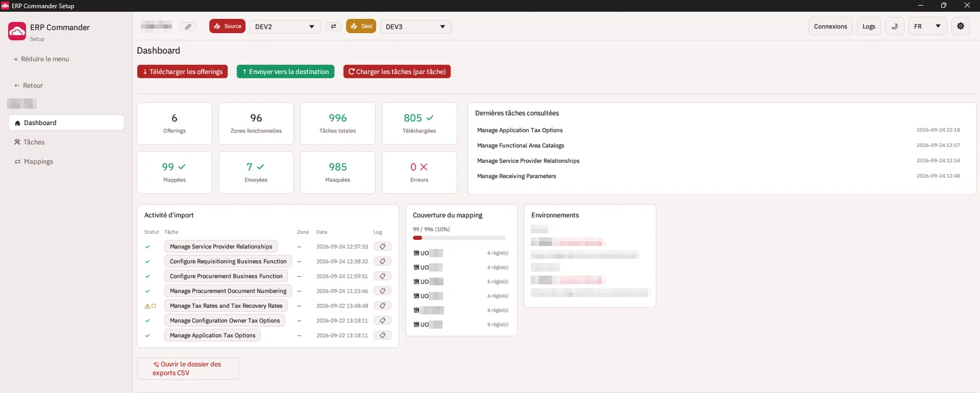The height and width of the screenshot is (393, 980).
Task: Open the DEV2 source dropdown
Action: pos(285,27)
